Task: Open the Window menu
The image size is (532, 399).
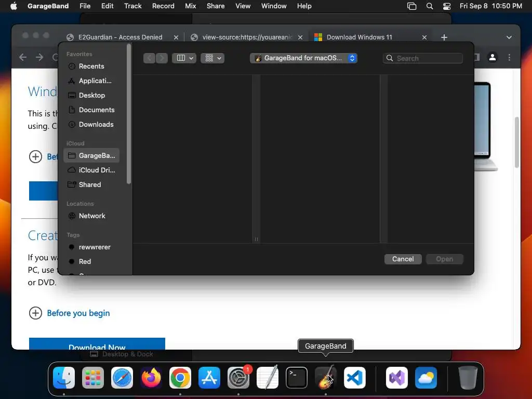Action: click(x=274, y=6)
